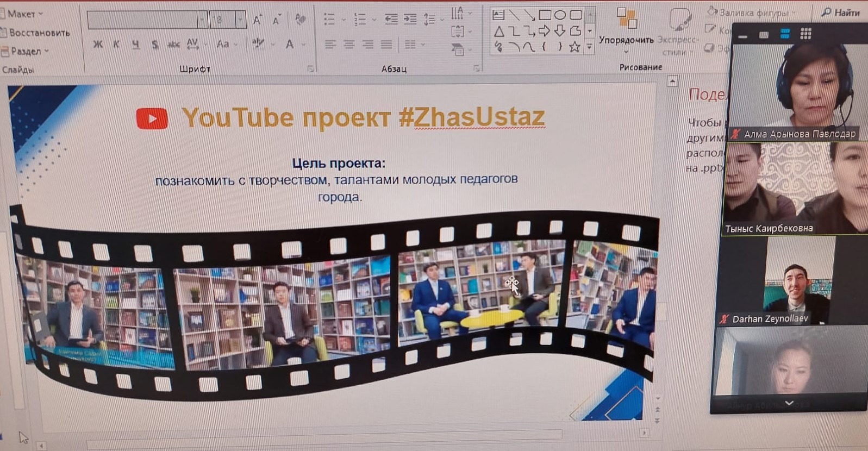Open text highlight color dropdown arrow
Screen dimensions: 868x451
pos(272,45)
